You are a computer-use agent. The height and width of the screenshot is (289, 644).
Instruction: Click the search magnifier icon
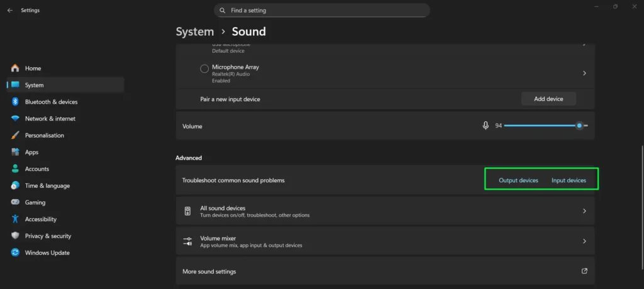(x=222, y=10)
